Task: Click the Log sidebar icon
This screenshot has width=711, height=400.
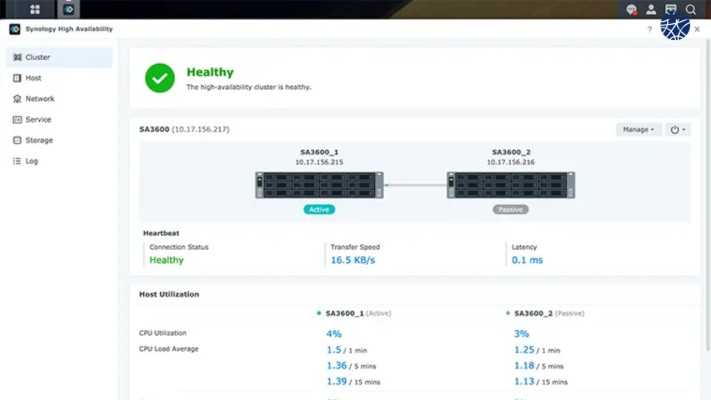Action: [x=17, y=161]
